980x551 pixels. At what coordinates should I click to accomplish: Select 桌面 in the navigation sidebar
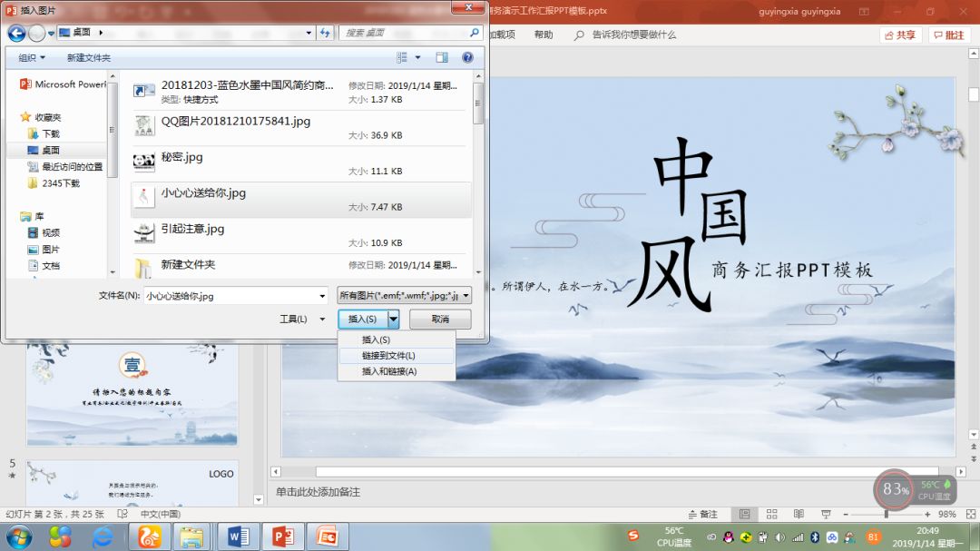[51, 149]
